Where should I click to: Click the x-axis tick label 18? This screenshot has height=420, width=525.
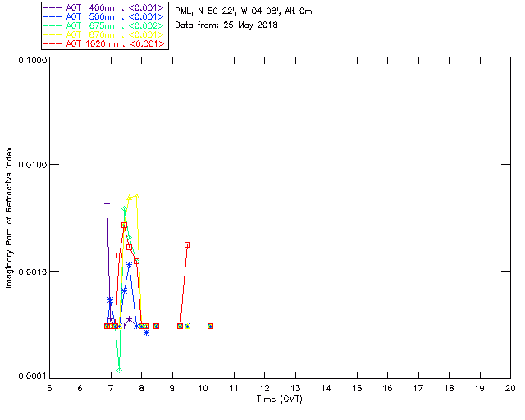(x=450, y=388)
